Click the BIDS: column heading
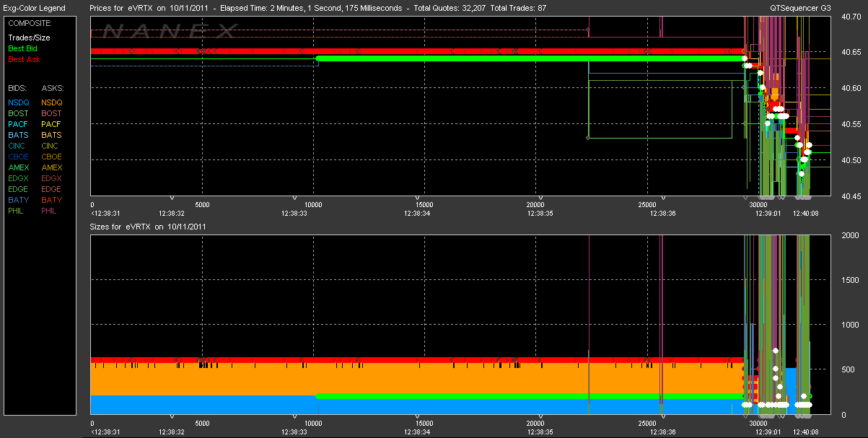868x438 pixels. click(18, 88)
